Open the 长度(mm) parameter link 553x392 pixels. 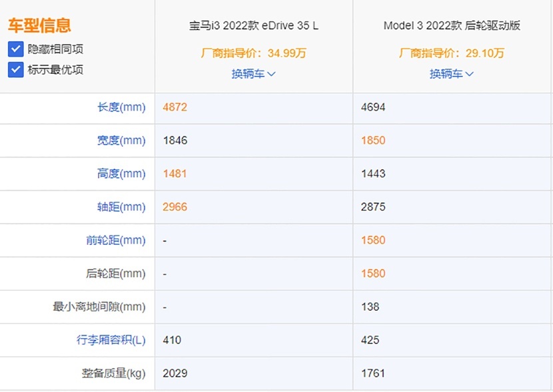pyautogui.click(x=121, y=107)
